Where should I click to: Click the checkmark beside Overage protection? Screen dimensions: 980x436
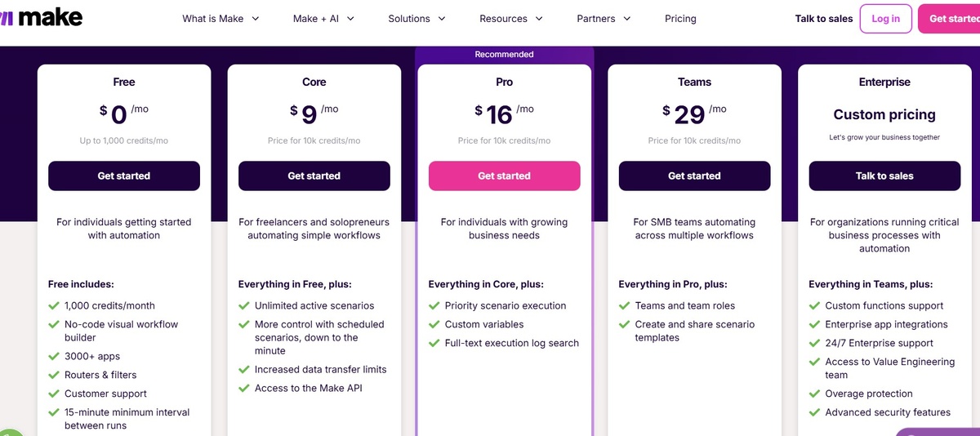tap(815, 394)
